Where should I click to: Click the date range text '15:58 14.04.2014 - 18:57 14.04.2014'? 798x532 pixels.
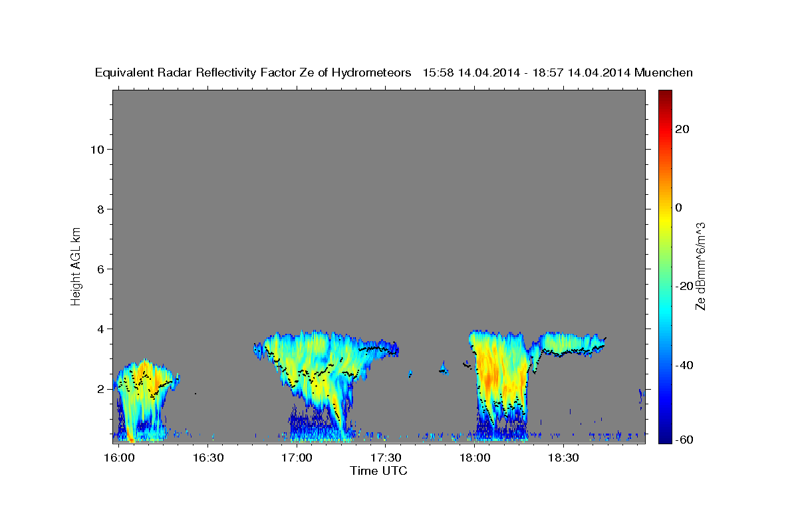pos(527,73)
